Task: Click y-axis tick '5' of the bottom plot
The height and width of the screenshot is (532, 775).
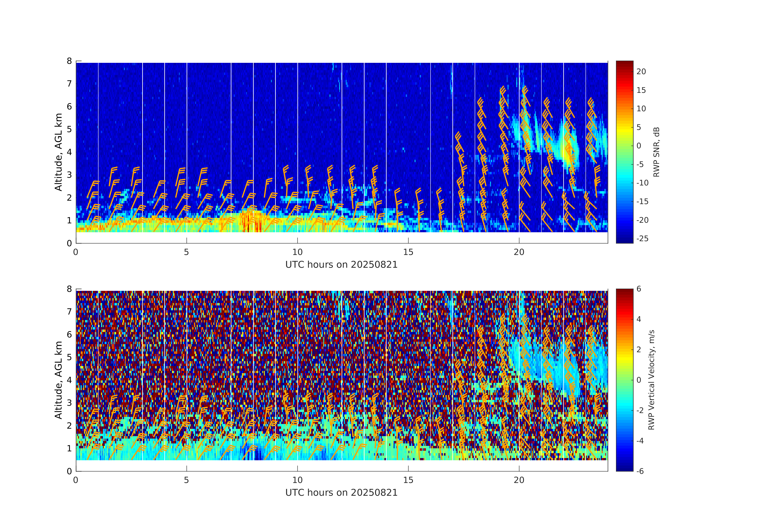Action: (x=69, y=357)
